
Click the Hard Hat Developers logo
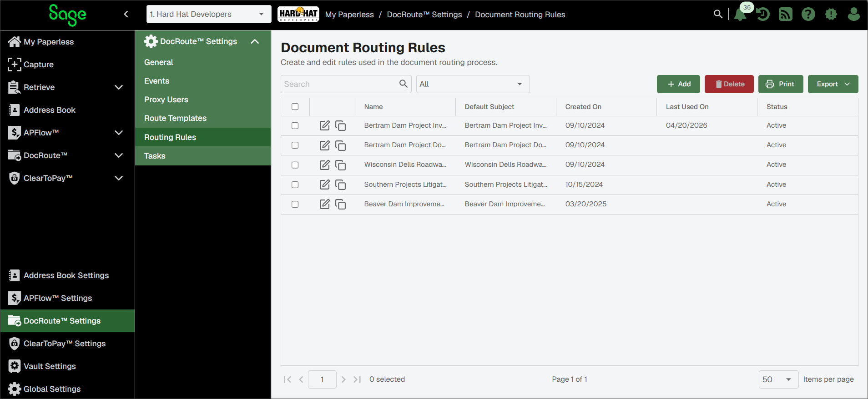pos(298,14)
